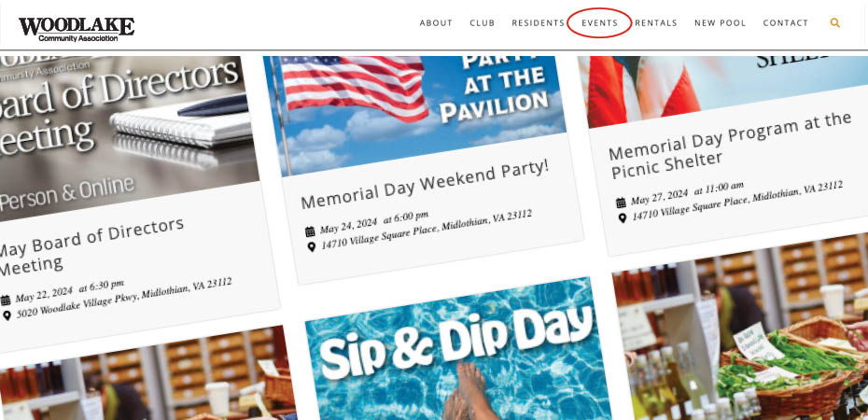The height and width of the screenshot is (420, 868).
Task: Open the Club menu item
Action: (x=483, y=23)
